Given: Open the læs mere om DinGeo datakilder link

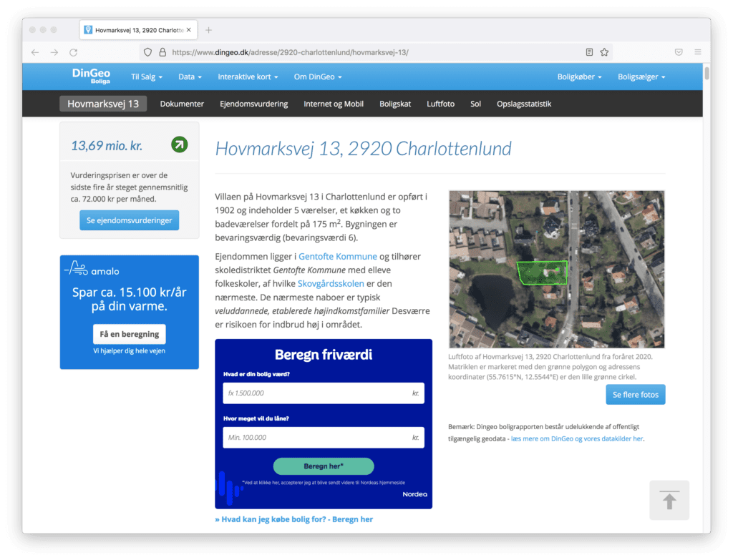Looking at the screenshot, I should tap(577, 438).
